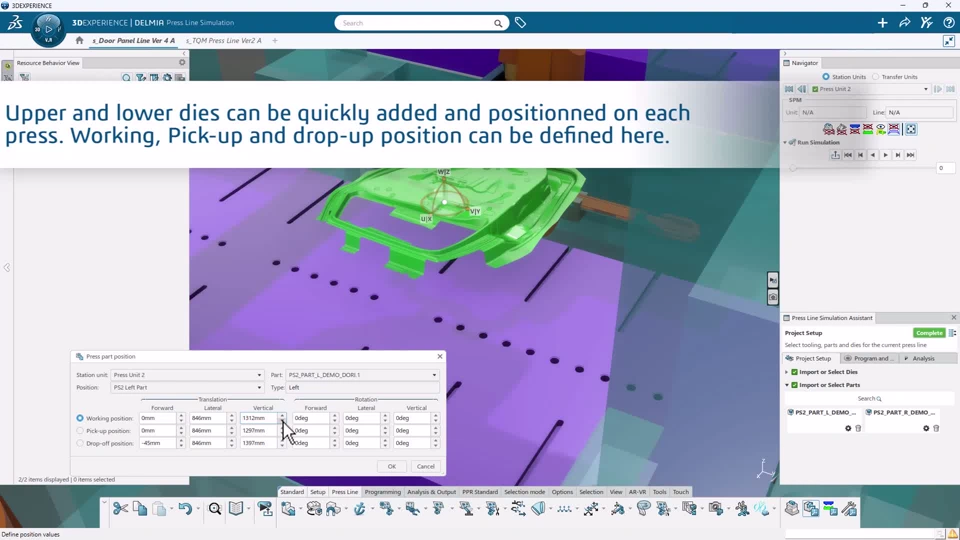Screen dimensions: 960x540
Task: Toggle the Import or Select Parts checkbox
Action: pos(795,385)
